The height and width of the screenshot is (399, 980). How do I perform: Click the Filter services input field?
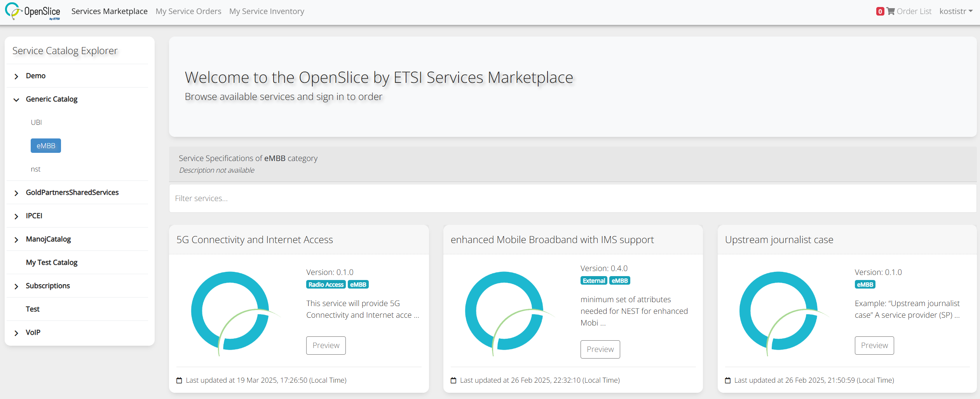point(572,198)
